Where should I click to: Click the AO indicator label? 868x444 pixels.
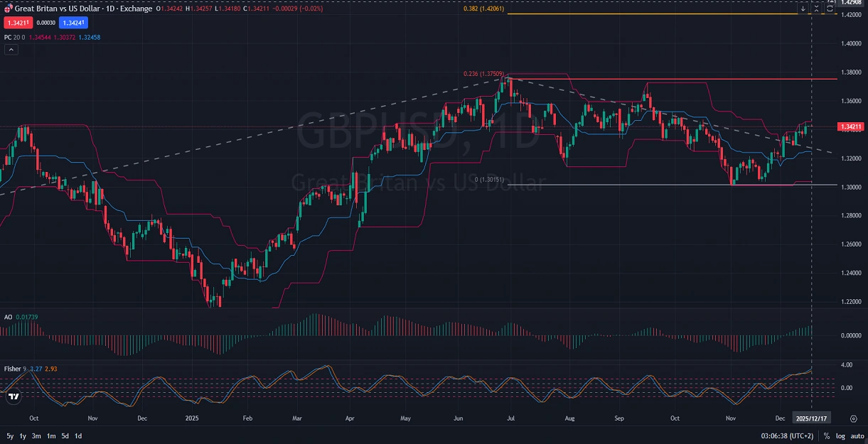pyautogui.click(x=8, y=316)
